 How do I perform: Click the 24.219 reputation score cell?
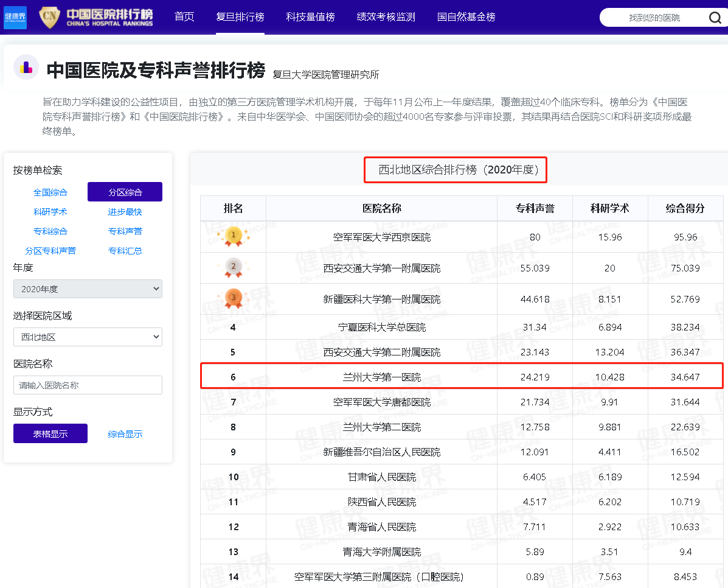click(535, 377)
